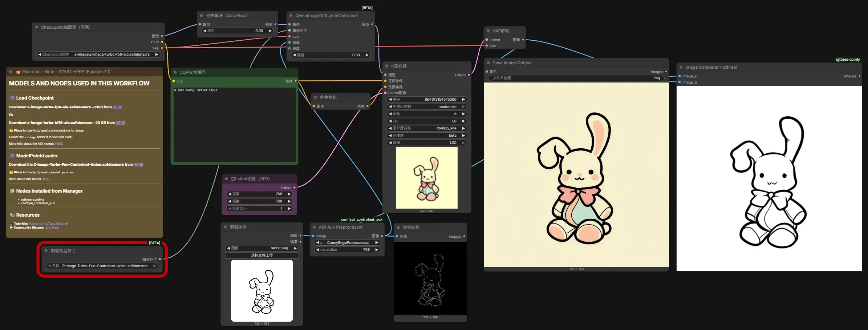Collapse the QwenImageDiffsynthControlnet node dot
This screenshot has height=330, width=868.
pyautogui.click(x=291, y=16)
